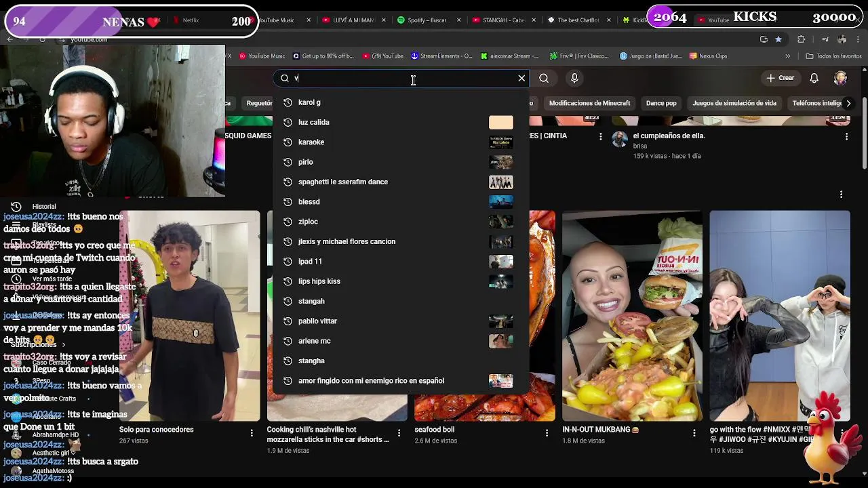Screen dimensions: 868x488
Task: Open the Crear menu
Action: coord(780,78)
